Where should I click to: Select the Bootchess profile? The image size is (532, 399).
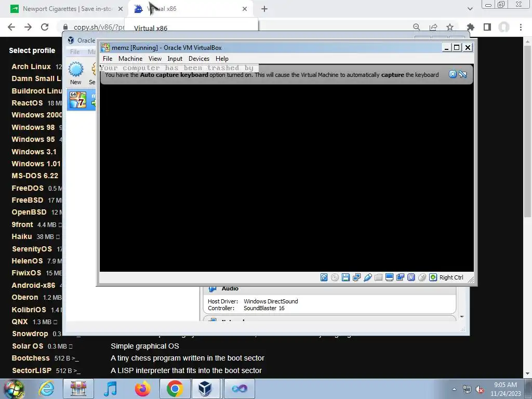[x=31, y=358]
